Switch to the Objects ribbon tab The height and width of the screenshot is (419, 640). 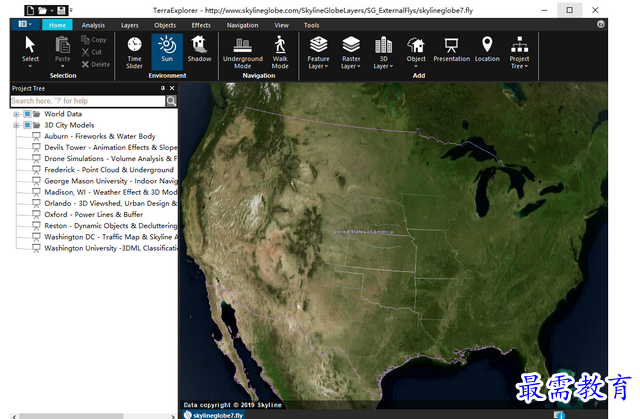tap(165, 25)
